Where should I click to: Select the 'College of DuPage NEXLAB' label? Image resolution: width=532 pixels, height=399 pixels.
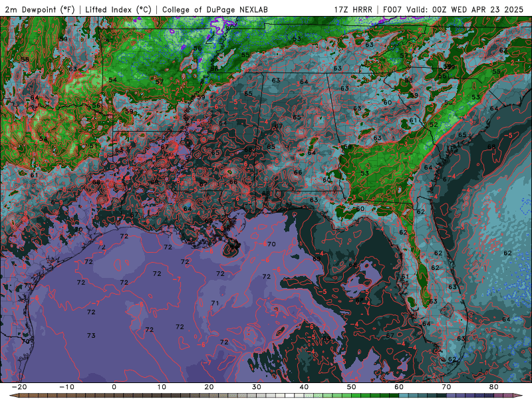point(215,9)
